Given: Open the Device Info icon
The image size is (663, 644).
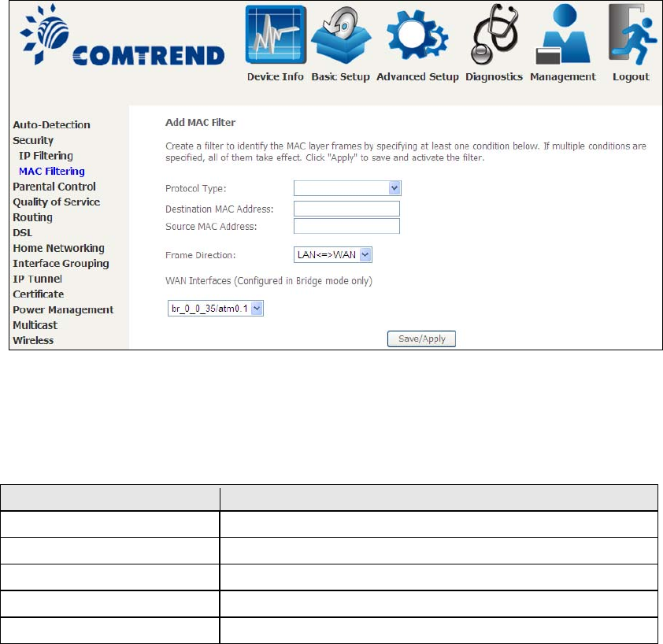Looking at the screenshot, I should click(x=276, y=35).
